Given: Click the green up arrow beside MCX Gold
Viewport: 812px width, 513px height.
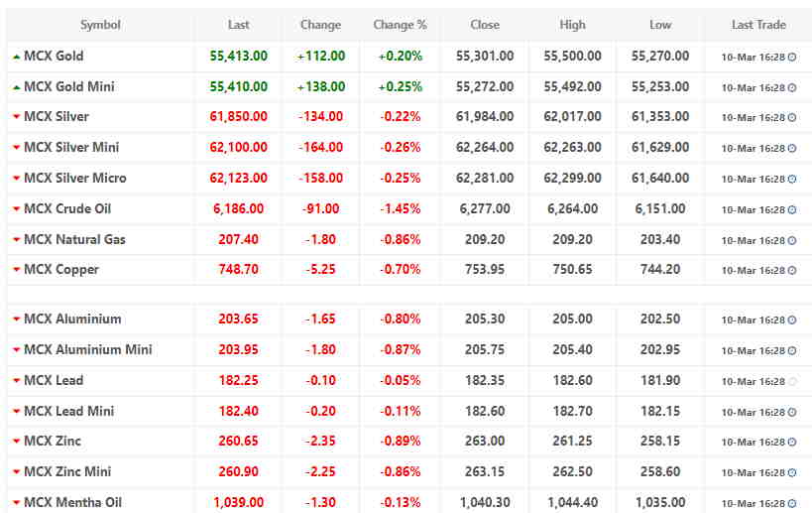Looking at the screenshot, I should point(16,57).
